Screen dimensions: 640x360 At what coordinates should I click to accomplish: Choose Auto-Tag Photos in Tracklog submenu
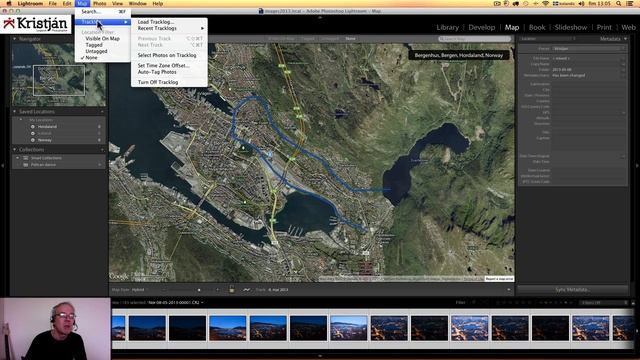coord(157,72)
